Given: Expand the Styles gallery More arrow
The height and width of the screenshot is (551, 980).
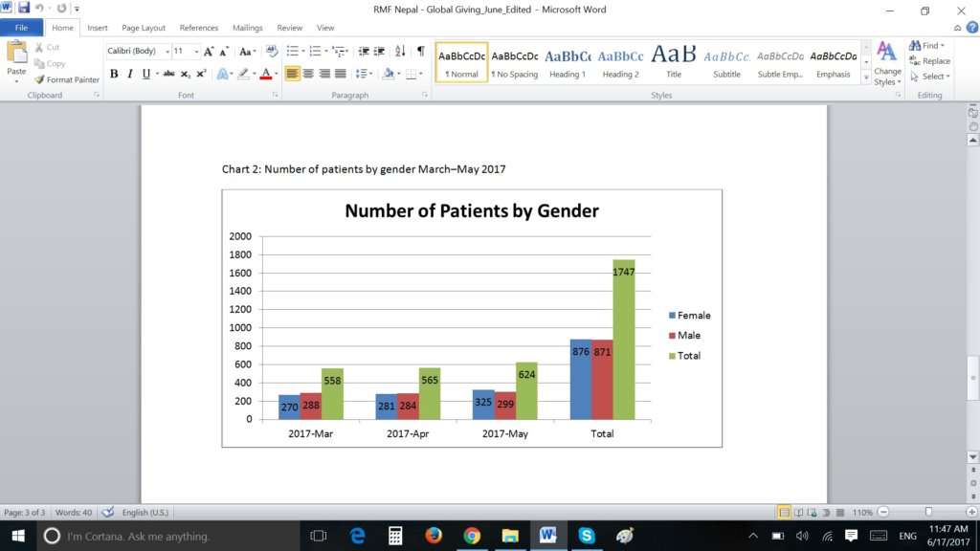Looking at the screenshot, I should (x=866, y=77).
